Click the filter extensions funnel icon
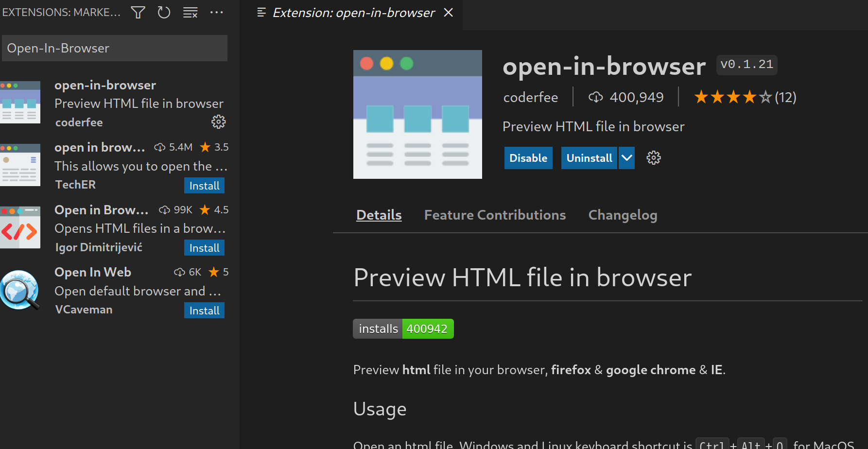The image size is (868, 449). 138,13
